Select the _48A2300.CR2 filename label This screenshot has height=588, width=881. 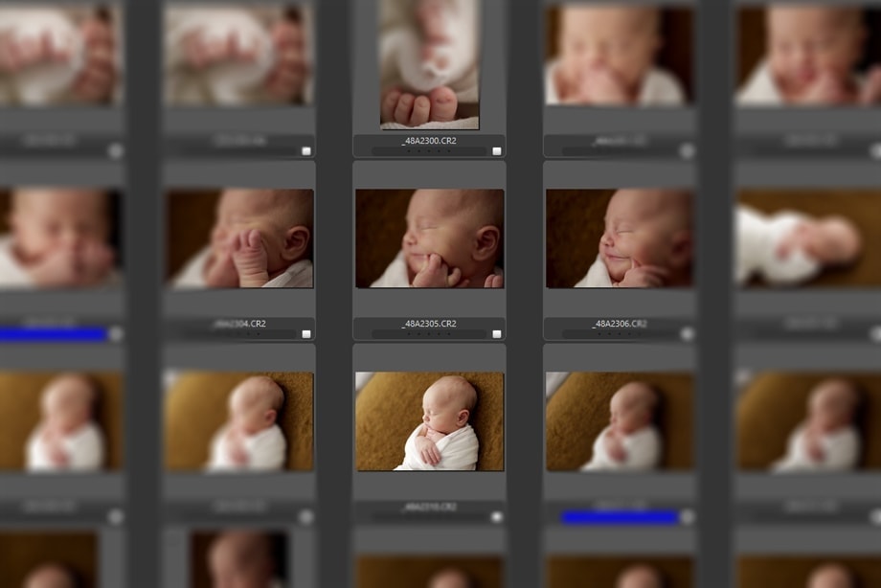click(429, 141)
